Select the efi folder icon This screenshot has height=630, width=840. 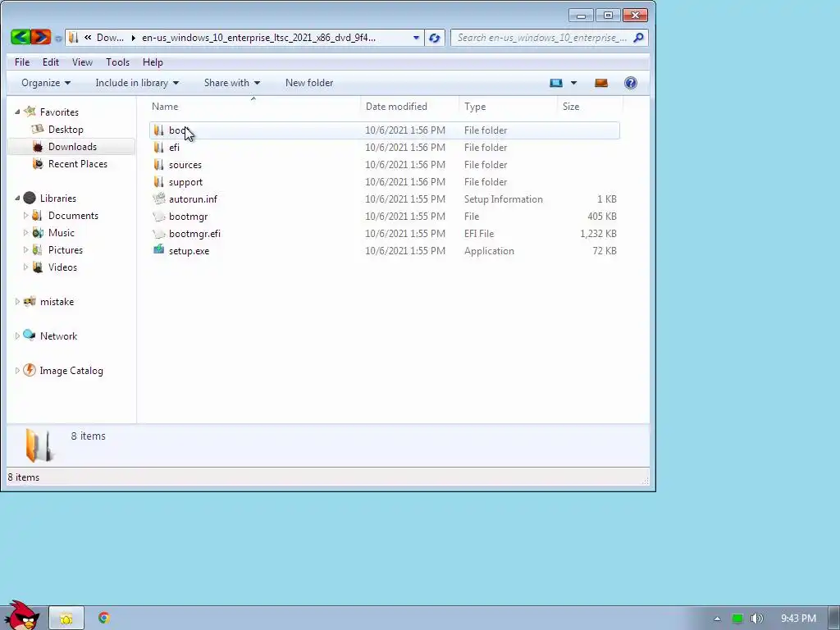pyautogui.click(x=158, y=148)
